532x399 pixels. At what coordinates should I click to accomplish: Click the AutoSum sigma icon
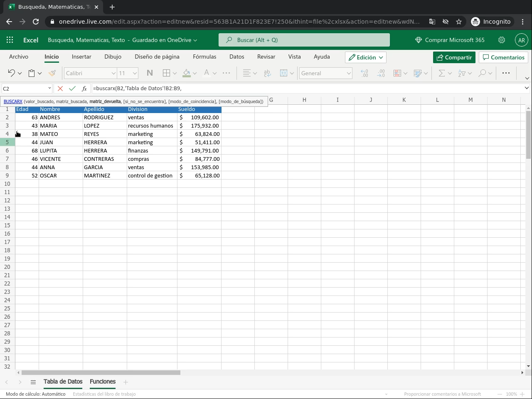tap(441, 73)
